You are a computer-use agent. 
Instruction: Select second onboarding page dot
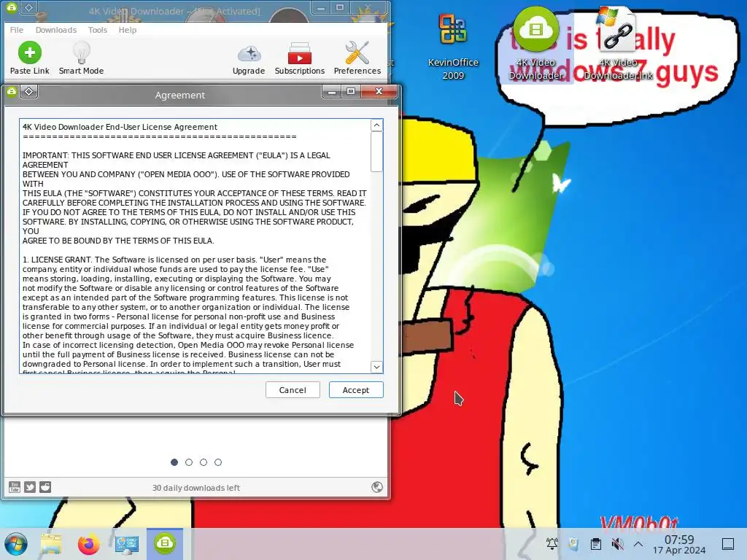(x=189, y=462)
